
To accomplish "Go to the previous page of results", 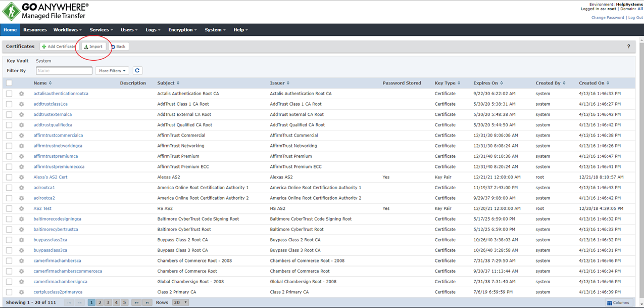I will (80, 302).
